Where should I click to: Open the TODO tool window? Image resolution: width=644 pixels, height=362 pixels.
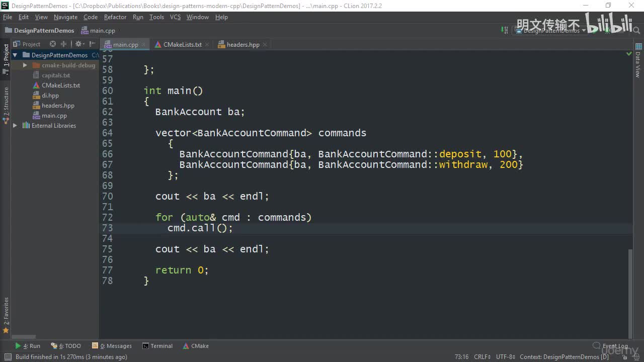[66, 346]
